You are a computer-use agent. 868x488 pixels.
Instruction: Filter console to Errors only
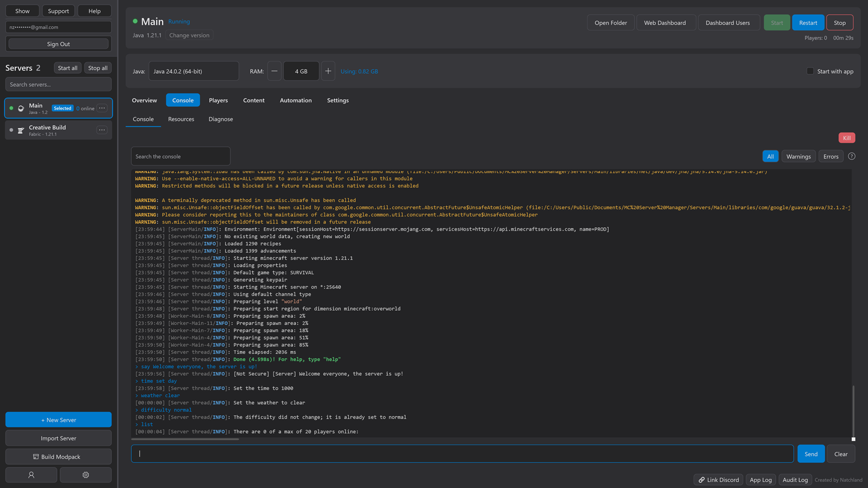[x=831, y=156]
